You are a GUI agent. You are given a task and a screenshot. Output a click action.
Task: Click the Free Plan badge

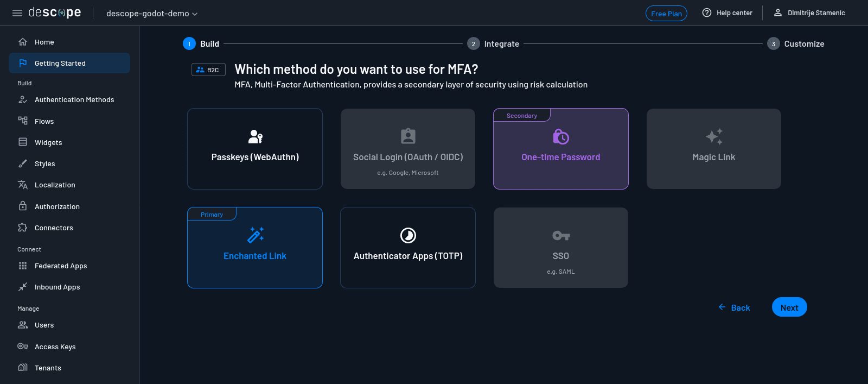click(x=666, y=14)
